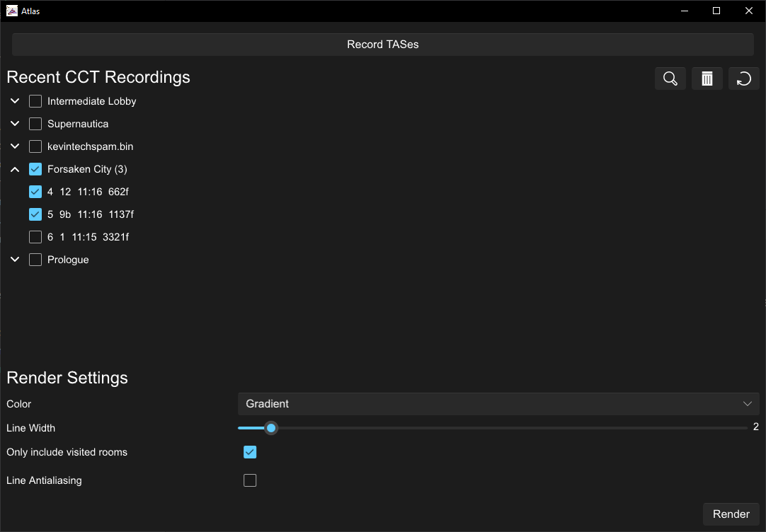
Task: Maximize the Atlas window
Action: pos(716,11)
